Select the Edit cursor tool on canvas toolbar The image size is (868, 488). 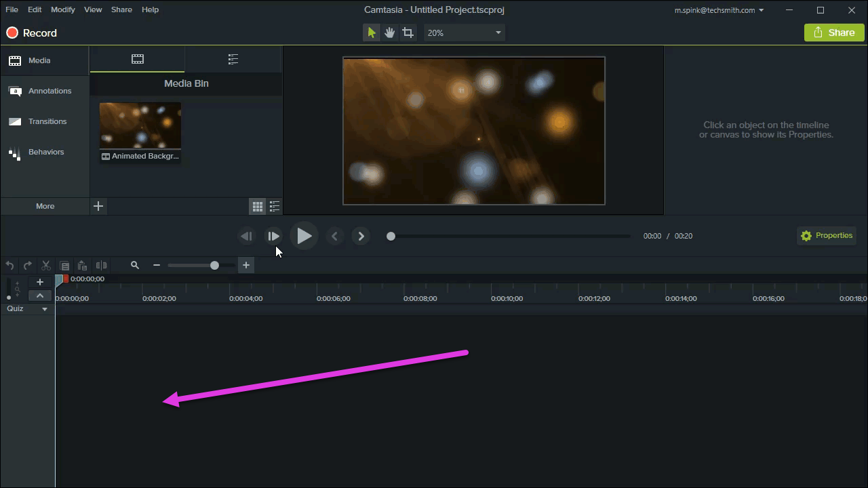coord(371,32)
